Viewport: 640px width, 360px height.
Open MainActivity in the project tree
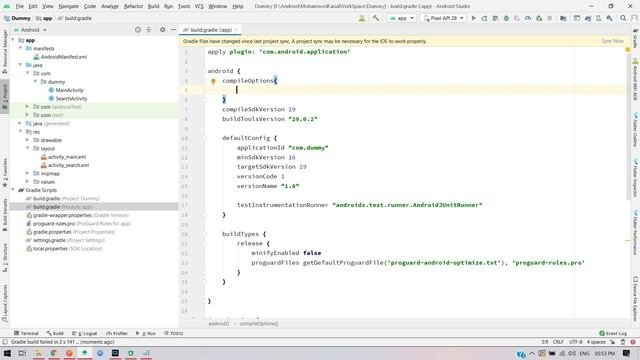coord(69,90)
